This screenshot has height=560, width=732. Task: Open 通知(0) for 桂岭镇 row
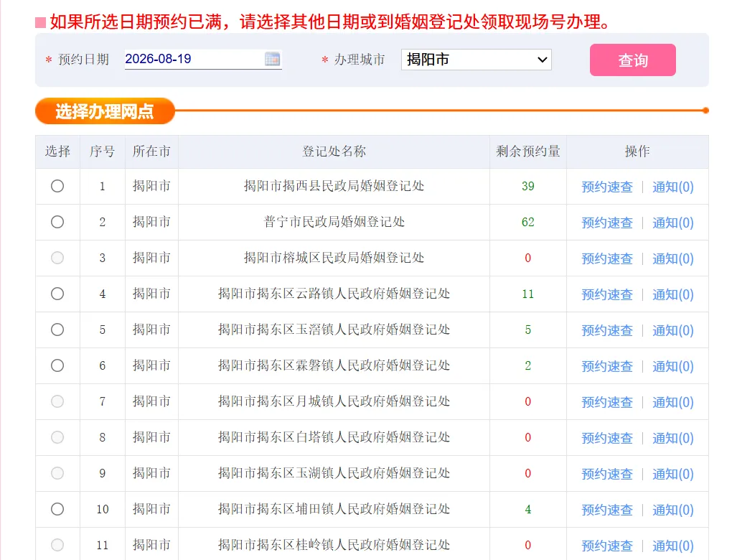pyautogui.click(x=672, y=546)
